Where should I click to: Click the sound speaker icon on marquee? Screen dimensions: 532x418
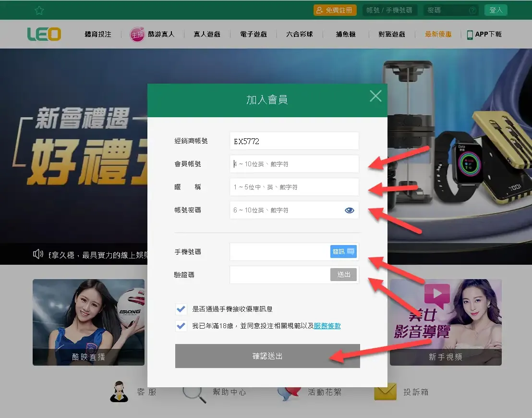tap(38, 254)
